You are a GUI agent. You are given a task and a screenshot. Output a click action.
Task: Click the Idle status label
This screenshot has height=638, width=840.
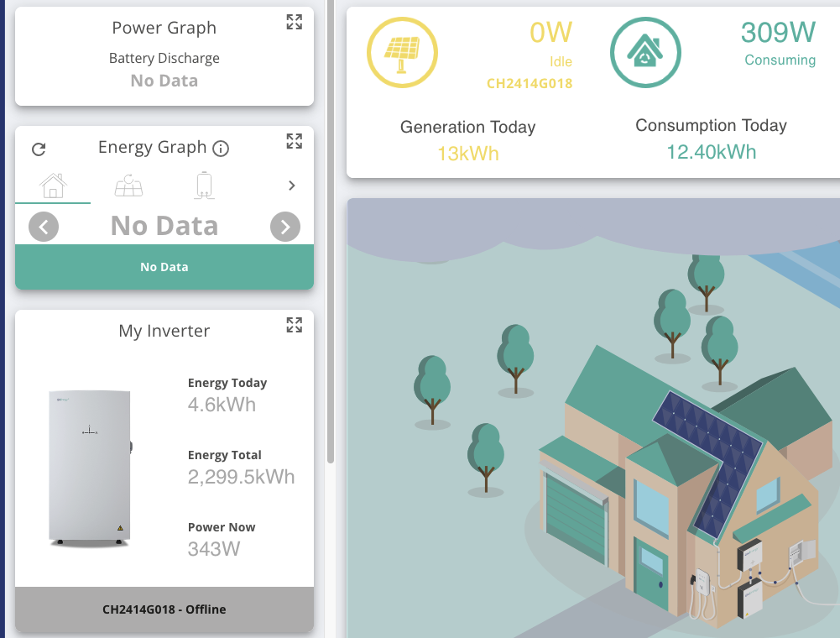pyautogui.click(x=561, y=61)
